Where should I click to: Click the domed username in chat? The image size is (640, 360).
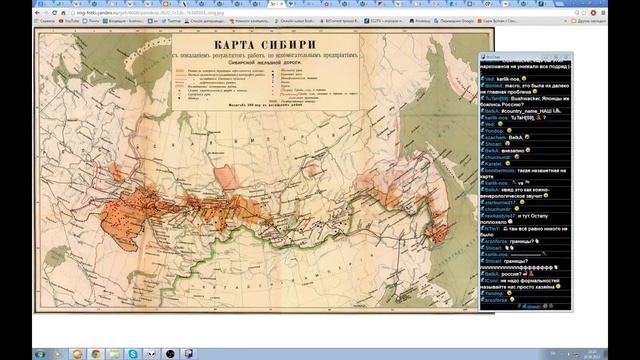(493, 86)
